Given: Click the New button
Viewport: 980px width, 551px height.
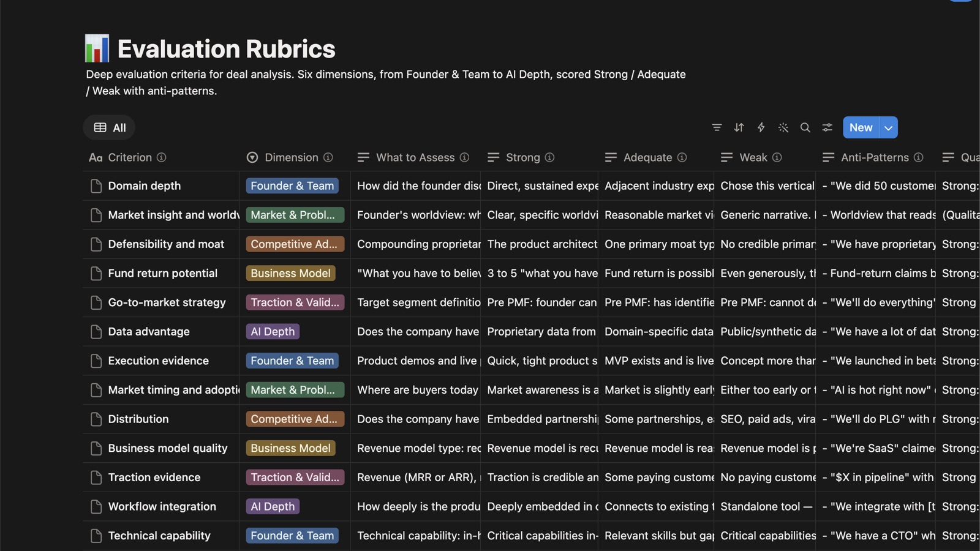Looking at the screenshot, I should pos(861,127).
